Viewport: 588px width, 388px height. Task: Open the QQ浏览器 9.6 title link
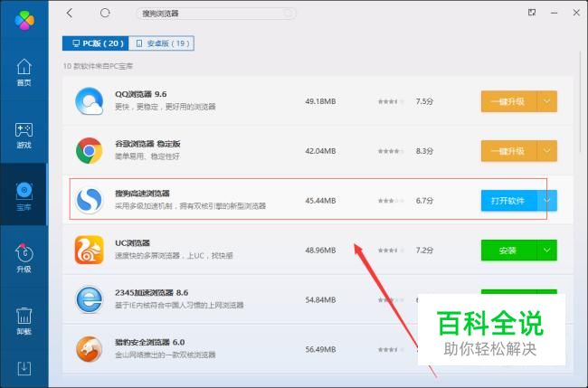tap(140, 94)
